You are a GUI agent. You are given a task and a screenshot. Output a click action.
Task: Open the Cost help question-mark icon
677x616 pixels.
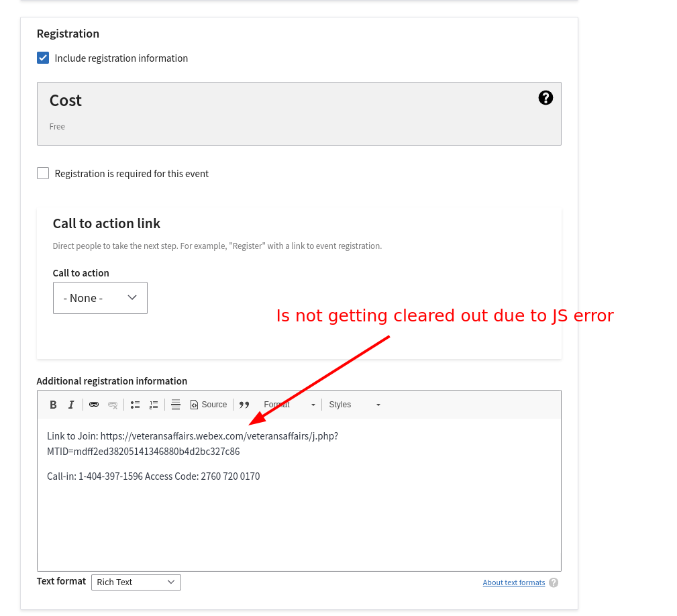coord(545,98)
